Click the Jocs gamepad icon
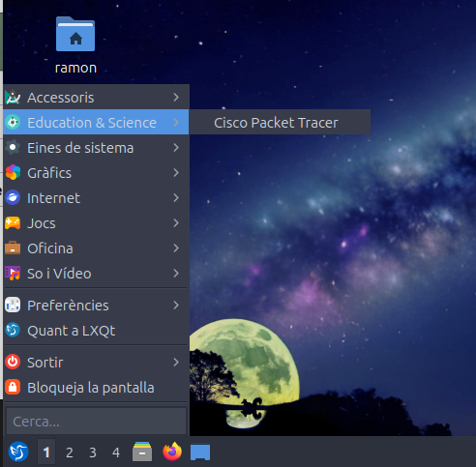476x467 pixels. [x=13, y=223]
